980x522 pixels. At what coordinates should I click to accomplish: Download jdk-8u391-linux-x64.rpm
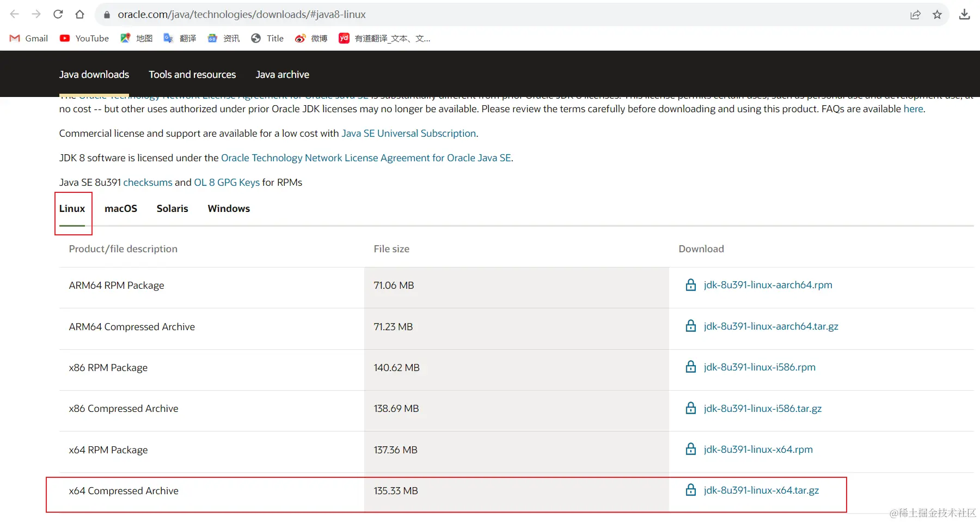pos(758,450)
